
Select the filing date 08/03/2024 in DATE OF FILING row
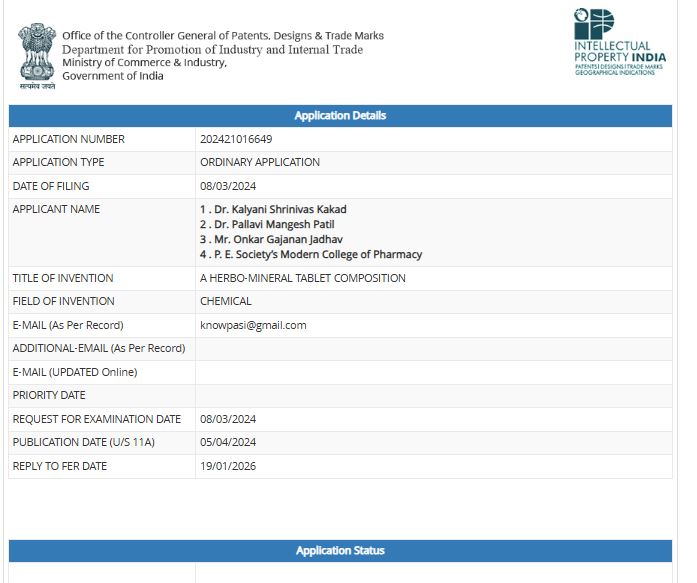pos(228,186)
